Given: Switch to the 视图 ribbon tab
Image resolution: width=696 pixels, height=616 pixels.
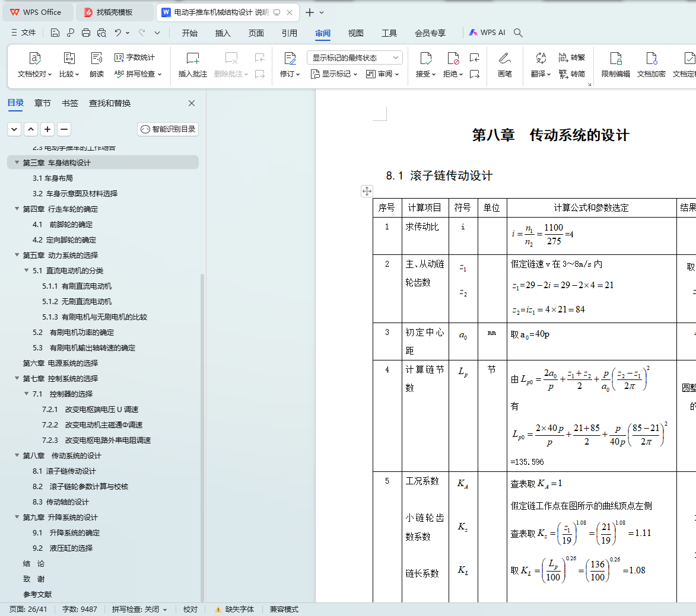Looking at the screenshot, I should pos(355,33).
